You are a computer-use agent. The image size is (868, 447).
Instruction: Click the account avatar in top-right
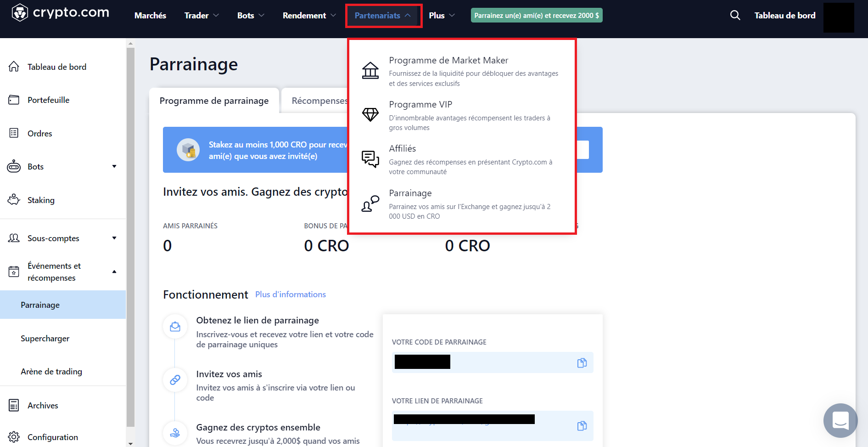[839, 17]
